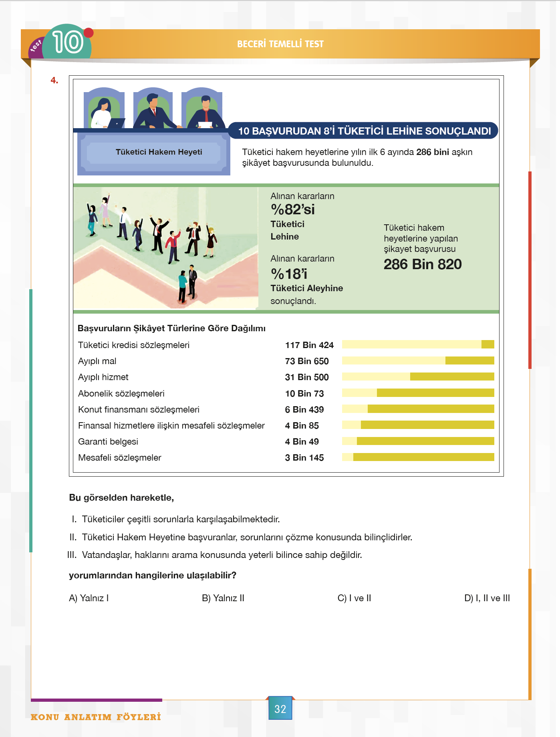Click the headline 10 BAŞVURUDAN 8'İ TÜKETİCİ LEHİNE SONUÇLANDI
The width and height of the screenshot is (560, 737).
(x=364, y=131)
